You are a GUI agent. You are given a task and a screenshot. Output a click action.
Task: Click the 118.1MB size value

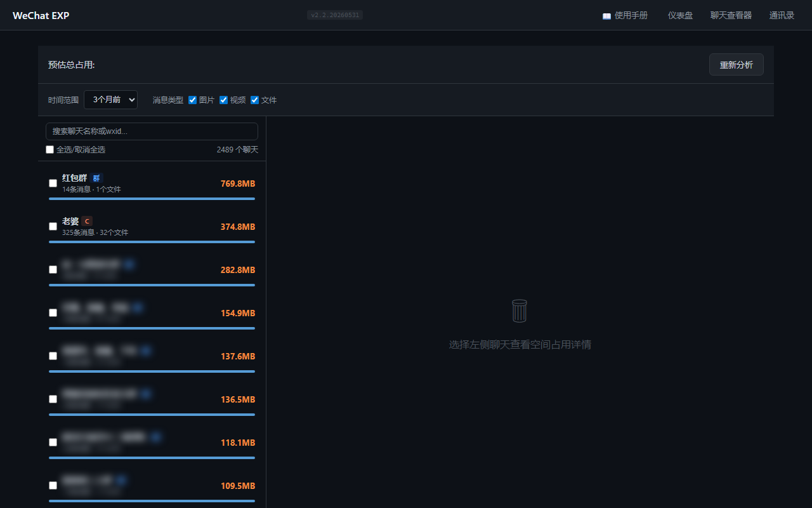pyautogui.click(x=238, y=443)
